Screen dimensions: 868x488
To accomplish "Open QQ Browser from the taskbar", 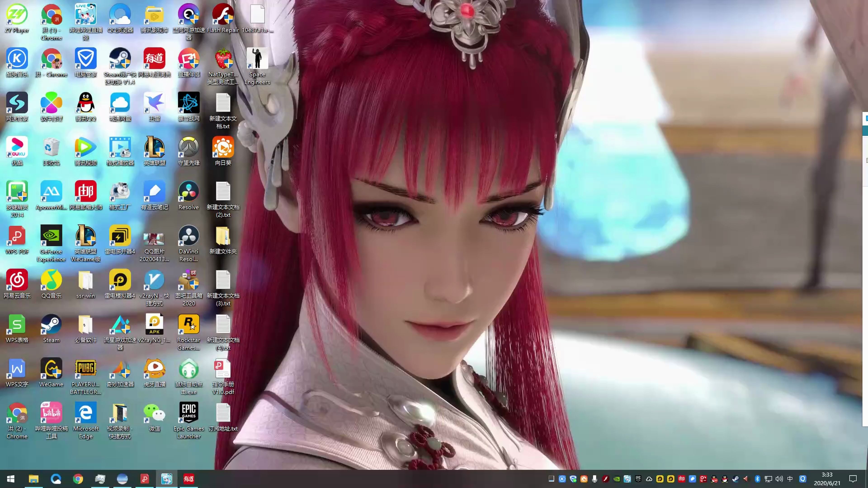I will [56, 479].
